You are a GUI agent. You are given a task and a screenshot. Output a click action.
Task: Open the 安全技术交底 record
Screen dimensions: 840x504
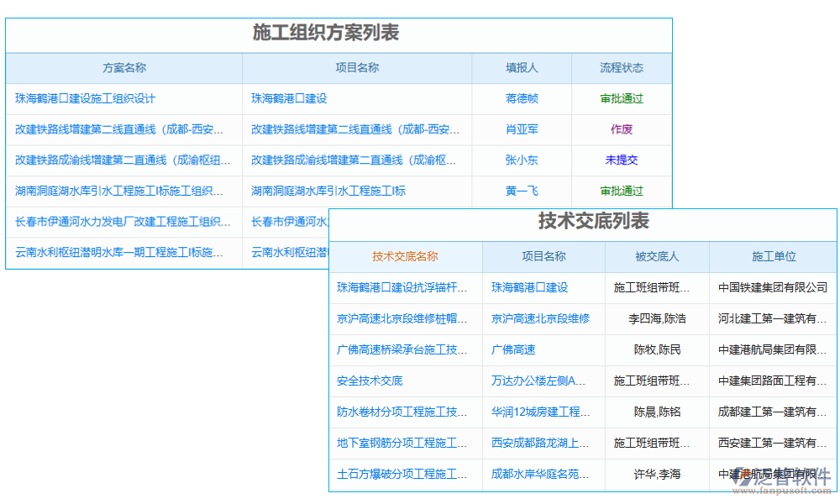(x=371, y=381)
